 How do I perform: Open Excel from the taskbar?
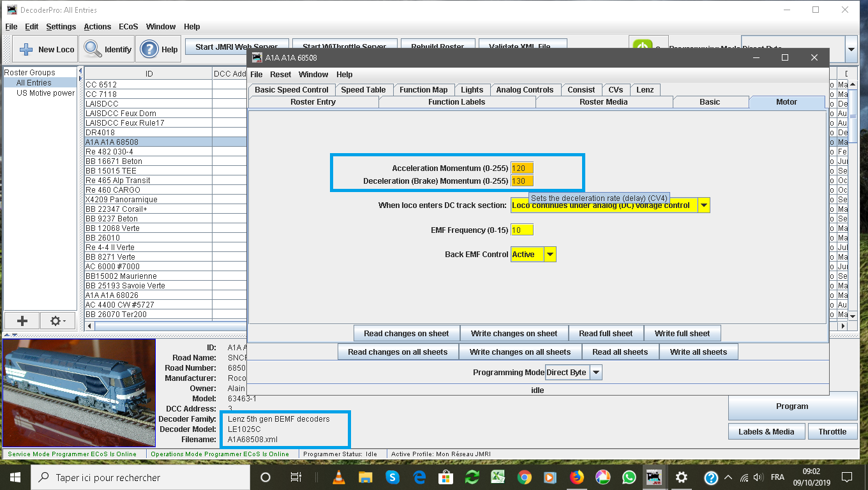pyautogui.click(x=498, y=477)
